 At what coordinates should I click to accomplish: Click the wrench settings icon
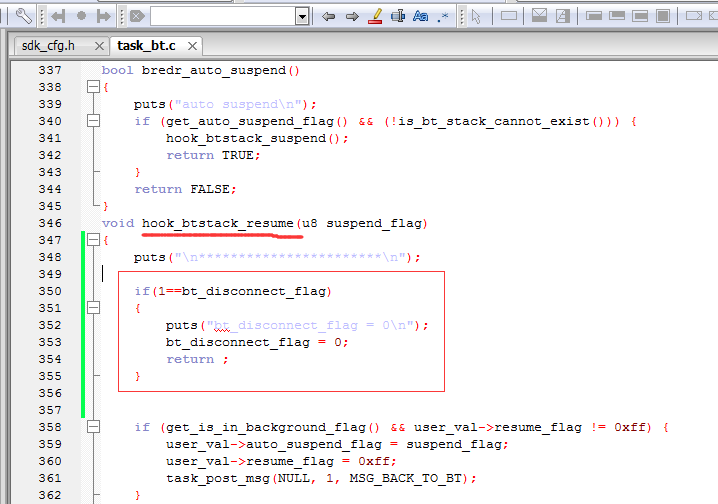[x=23, y=16]
